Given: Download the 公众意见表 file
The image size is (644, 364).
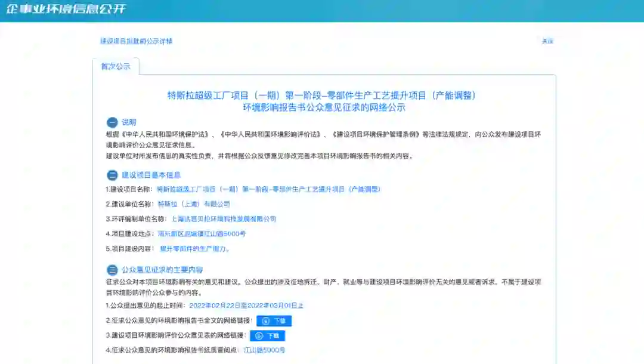Looking at the screenshot, I should click(267, 335).
